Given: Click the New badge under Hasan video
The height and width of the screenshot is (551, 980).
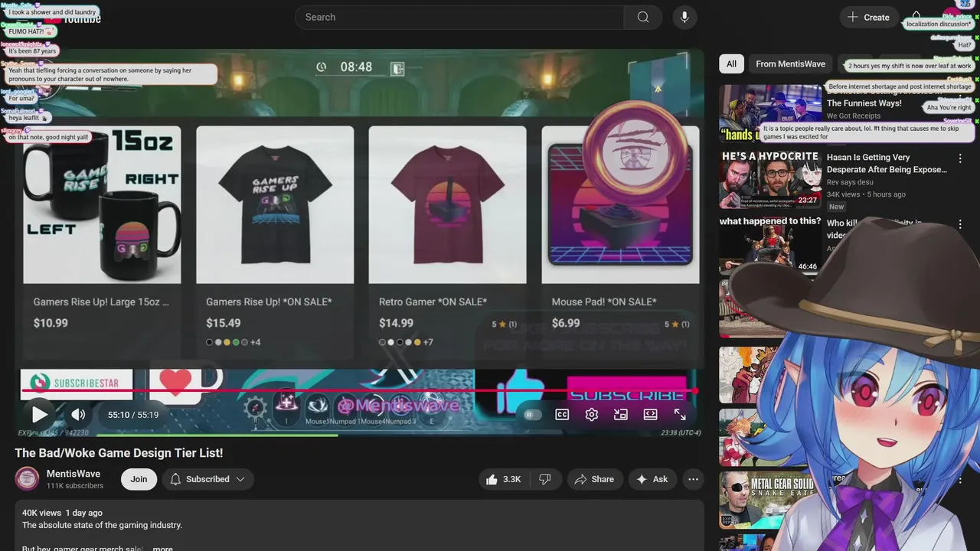Looking at the screenshot, I should 837,207.
